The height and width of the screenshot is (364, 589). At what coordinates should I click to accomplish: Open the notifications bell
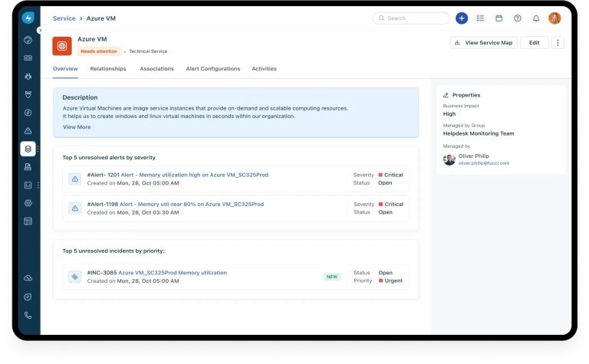point(536,18)
